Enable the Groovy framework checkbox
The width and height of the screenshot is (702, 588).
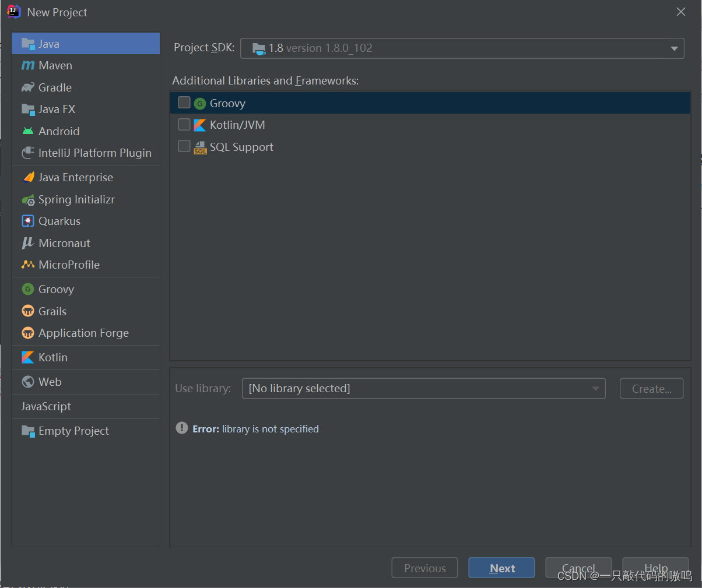[x=184, y=103]
